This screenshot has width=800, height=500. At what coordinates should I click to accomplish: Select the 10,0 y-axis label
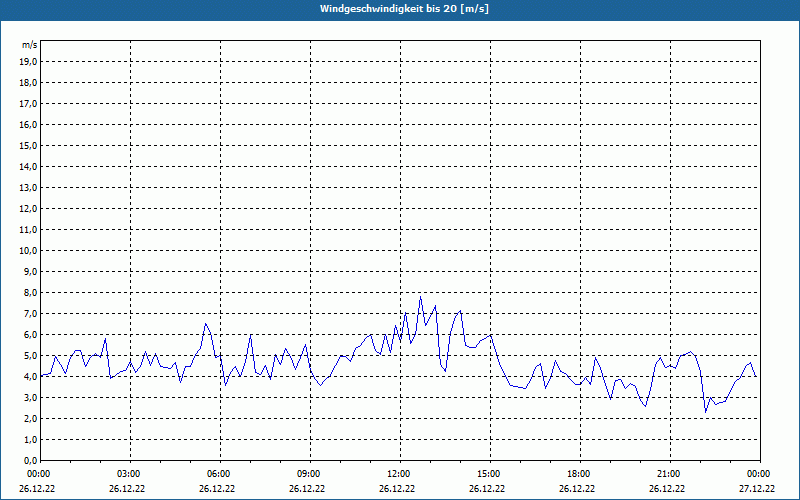[x=29, y=251]
